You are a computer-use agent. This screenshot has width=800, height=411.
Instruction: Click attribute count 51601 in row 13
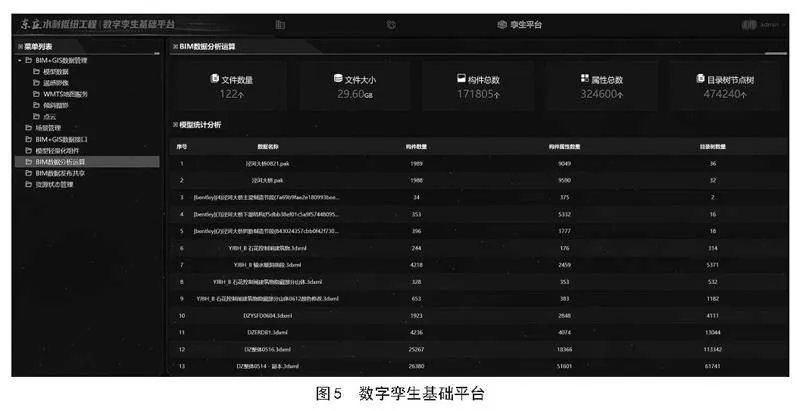[x=564, y=366]
